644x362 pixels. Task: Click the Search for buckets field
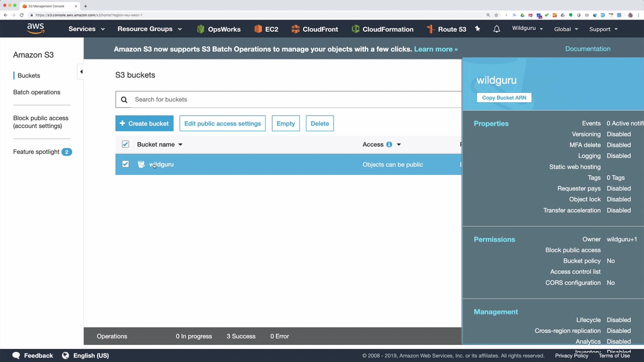[288, 100]
